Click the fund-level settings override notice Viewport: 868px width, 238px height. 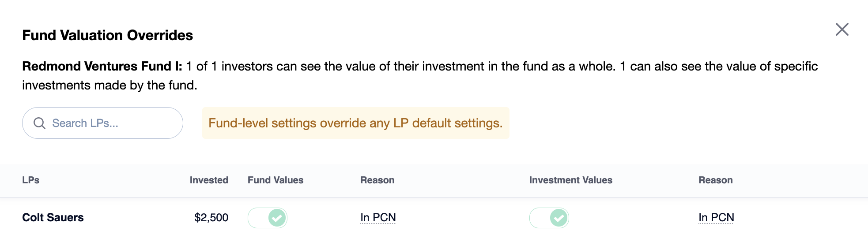355,123
